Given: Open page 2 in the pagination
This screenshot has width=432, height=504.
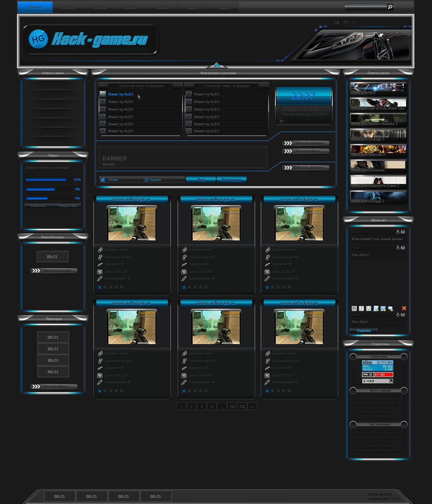Looking at the screenshot, I should pyautogui.click(x=202, y=406).
